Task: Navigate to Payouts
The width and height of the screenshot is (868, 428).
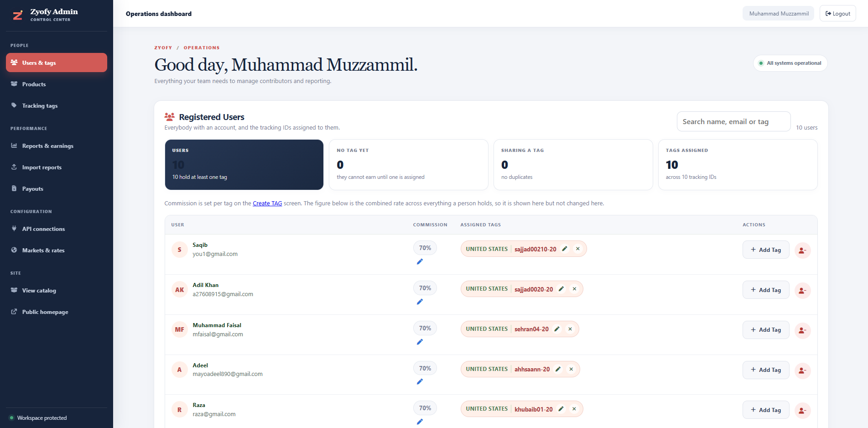Action: [57, 188]
